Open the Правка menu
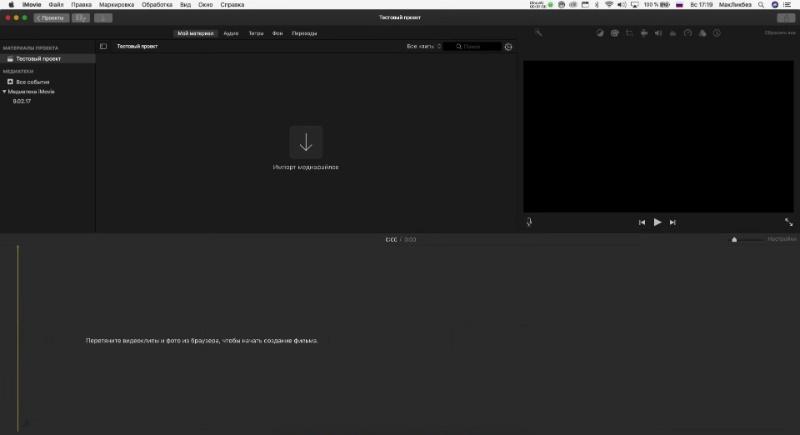800x435 pixels. 81,5
